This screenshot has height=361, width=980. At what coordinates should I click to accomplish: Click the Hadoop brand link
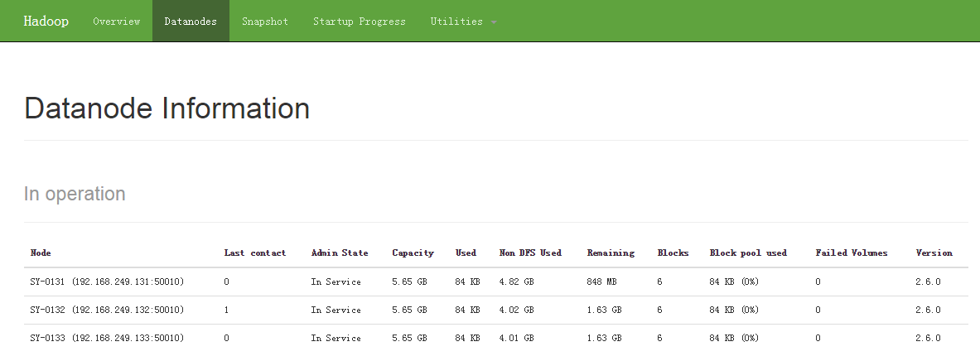[46, 21]
